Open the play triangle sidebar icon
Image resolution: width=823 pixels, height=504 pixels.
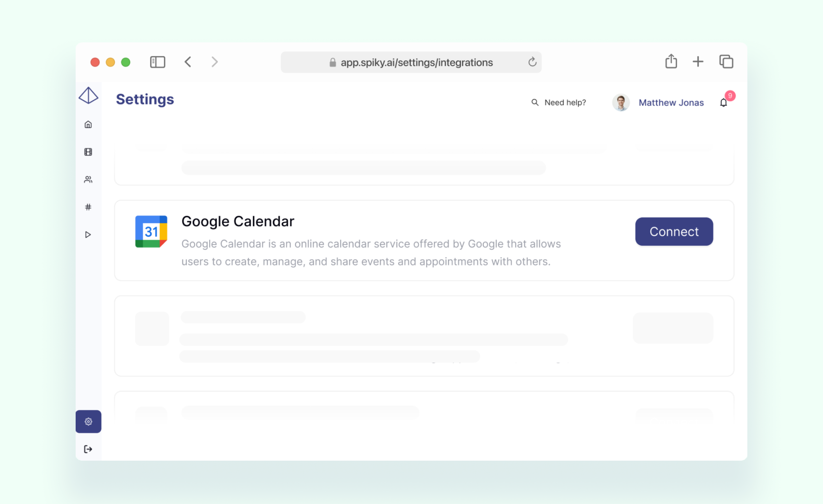pos(88,235)
